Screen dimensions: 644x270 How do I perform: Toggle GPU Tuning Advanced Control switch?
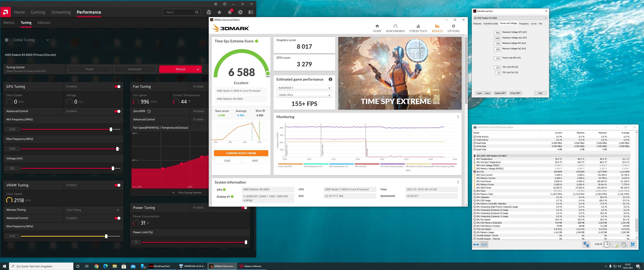coord(117,111)
